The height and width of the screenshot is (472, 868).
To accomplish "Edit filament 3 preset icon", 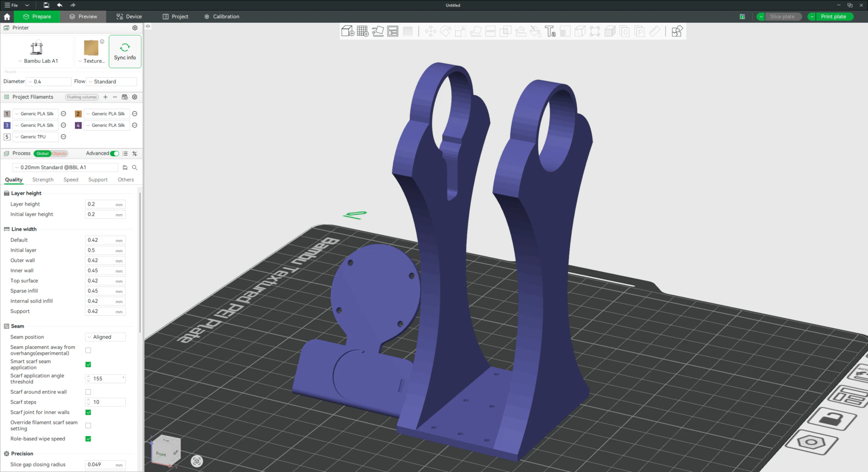I will 63,125.
